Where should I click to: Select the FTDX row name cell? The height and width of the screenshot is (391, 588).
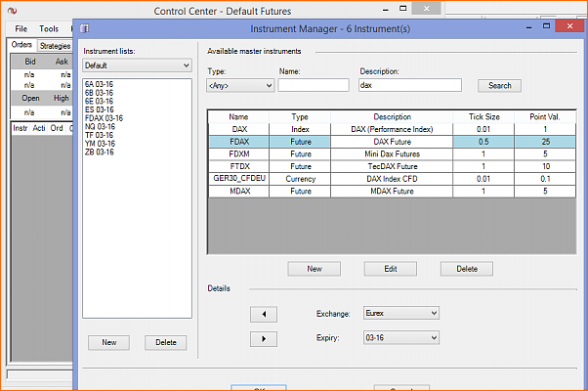(239, 166)
